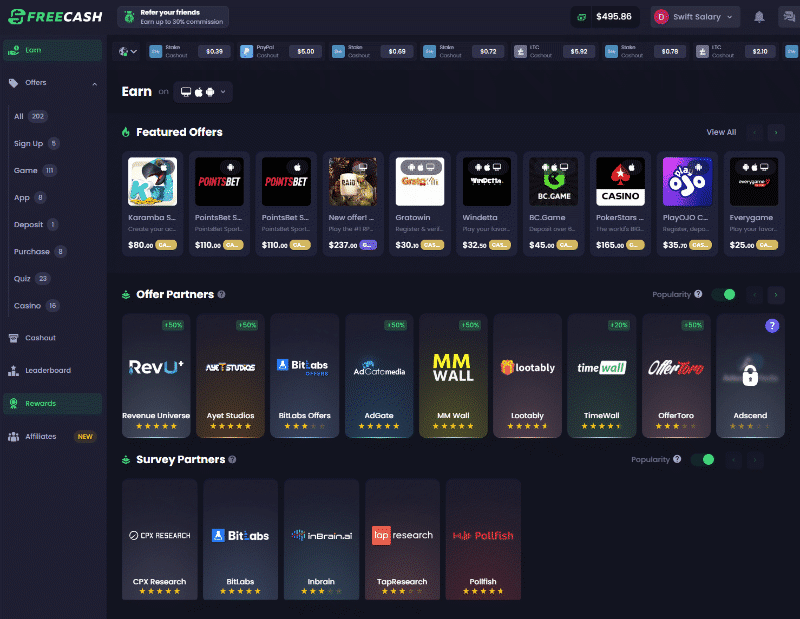The width and height of the screenshot is (800, 619).
Task: Open the TimeWall partner
Action: click(x=602, y=376)
